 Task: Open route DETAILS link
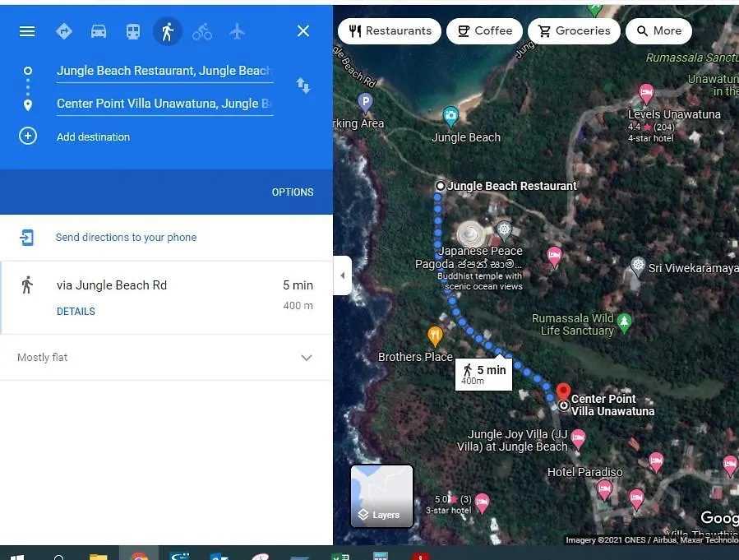tap(76, 311)
